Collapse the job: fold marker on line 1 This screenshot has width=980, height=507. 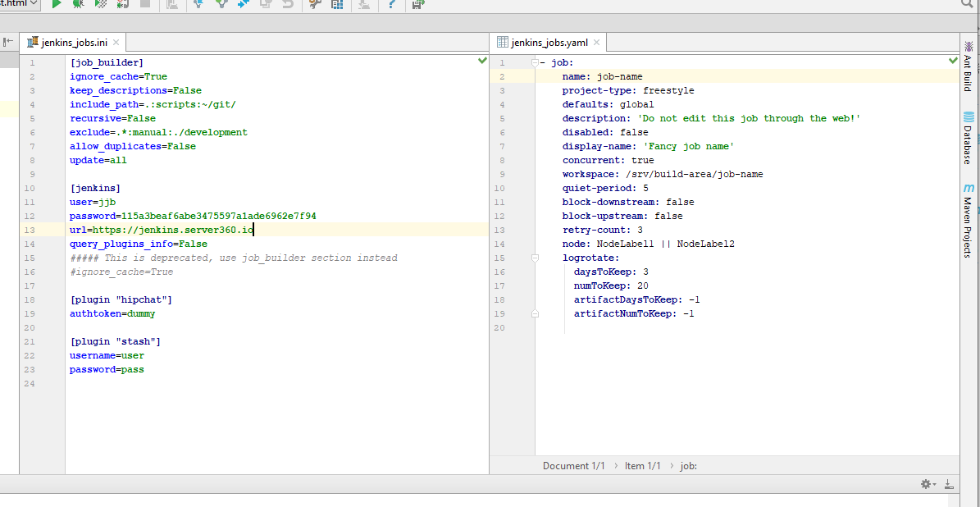pyautogui.click(x=534, y=63)
